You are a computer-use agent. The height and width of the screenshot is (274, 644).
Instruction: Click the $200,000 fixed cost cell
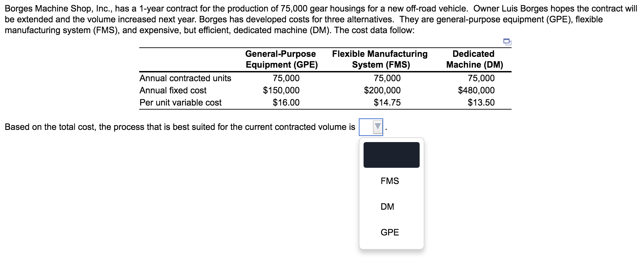pyautogui.click(x=382, y=90)
